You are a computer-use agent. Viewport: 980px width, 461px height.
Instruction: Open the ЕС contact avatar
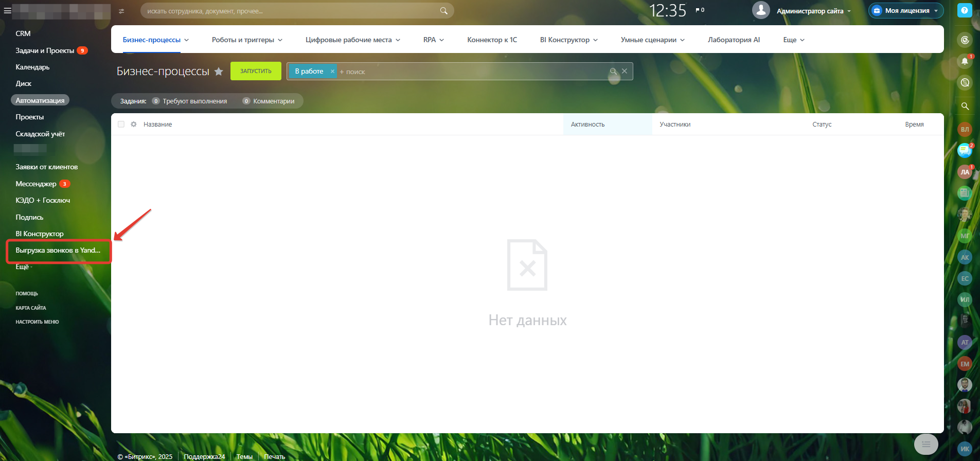coord(965,278)
